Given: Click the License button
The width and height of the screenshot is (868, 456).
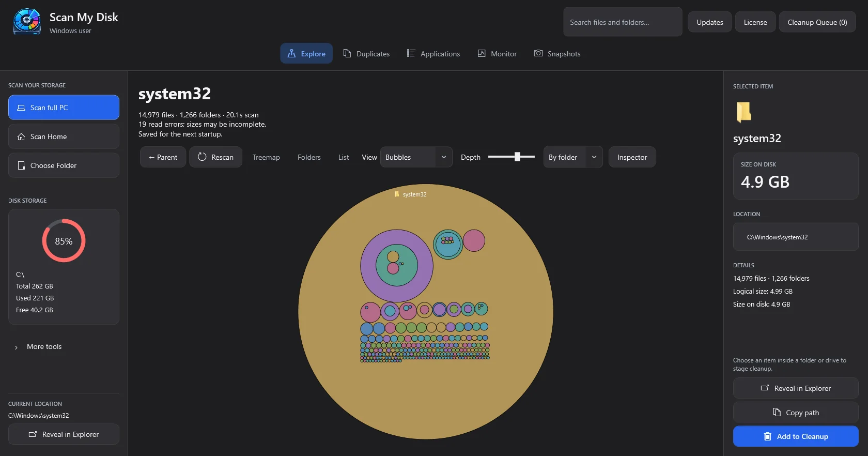Looking at the screenshot, I should 755,22.
